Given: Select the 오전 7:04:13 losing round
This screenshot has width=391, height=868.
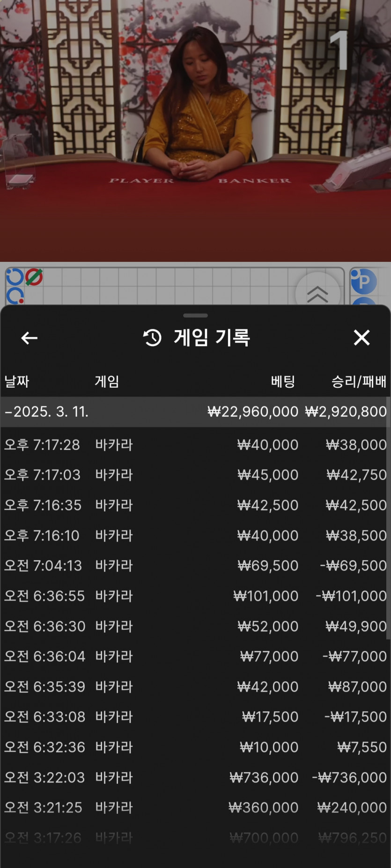Looking at the screenshot, I should pos(195,565).
